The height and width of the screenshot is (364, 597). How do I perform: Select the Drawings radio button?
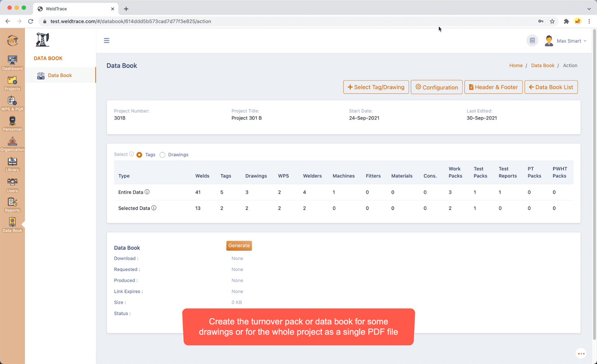(x=162, y=154)
